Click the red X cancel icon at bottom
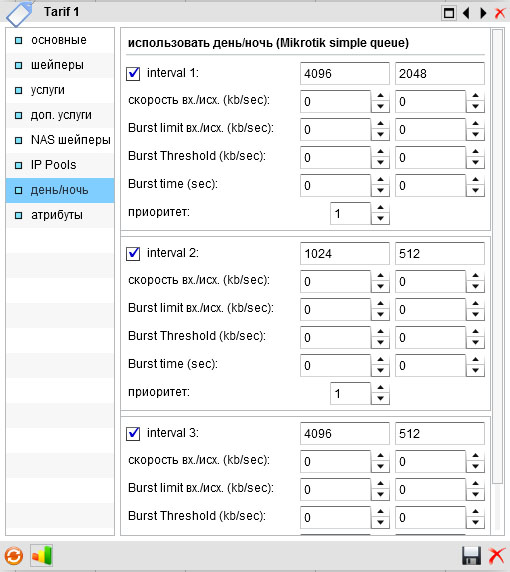The height and width of the screenshot is (572, 510). tap(497, 556)
